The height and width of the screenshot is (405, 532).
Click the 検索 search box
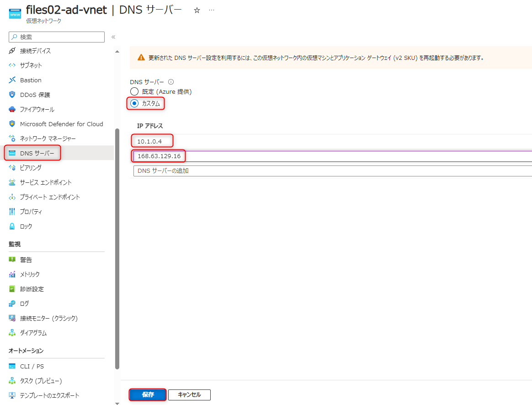pos(57,37)
